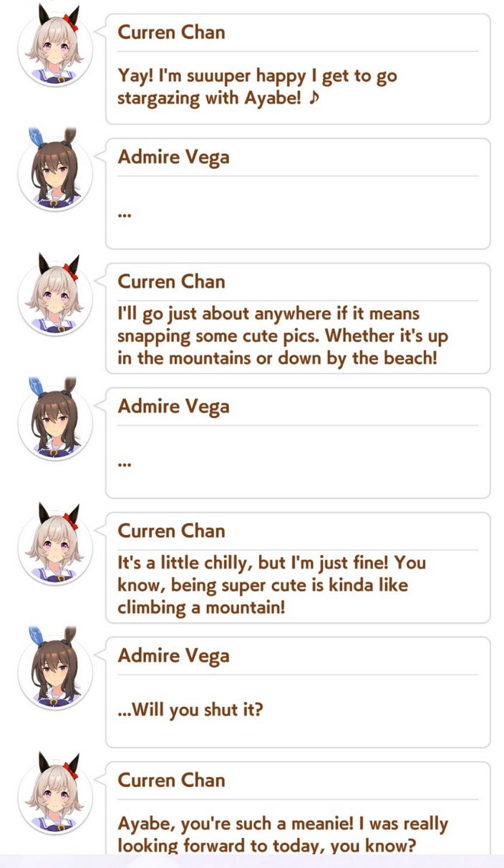Viewport: 504px width, 868px height.
Task: Select the 'Yay! I'm suuuper happy' message bubble
Action: tap(298, 69)
